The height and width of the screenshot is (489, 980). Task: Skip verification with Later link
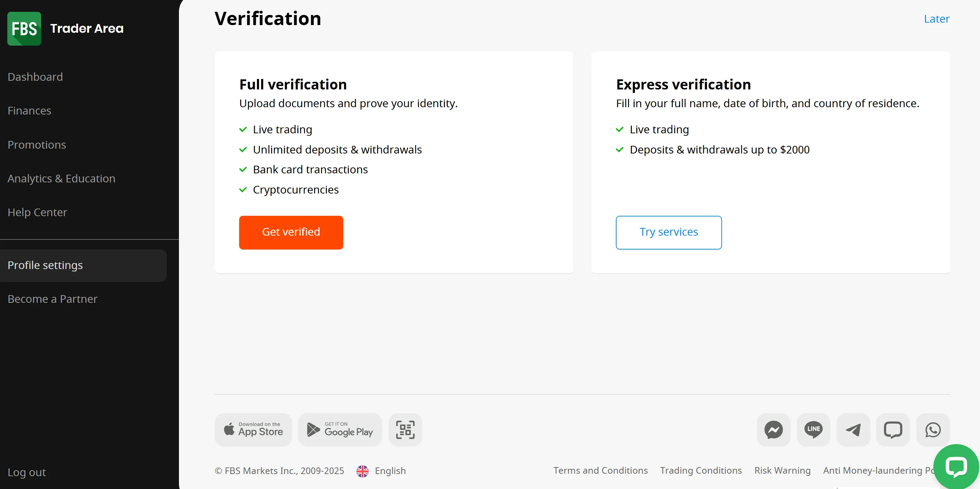(936, 19)
